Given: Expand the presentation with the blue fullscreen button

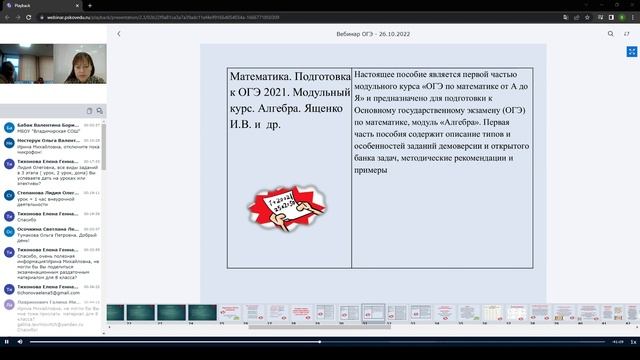Looking at the screenshot, I should point(632,51).
